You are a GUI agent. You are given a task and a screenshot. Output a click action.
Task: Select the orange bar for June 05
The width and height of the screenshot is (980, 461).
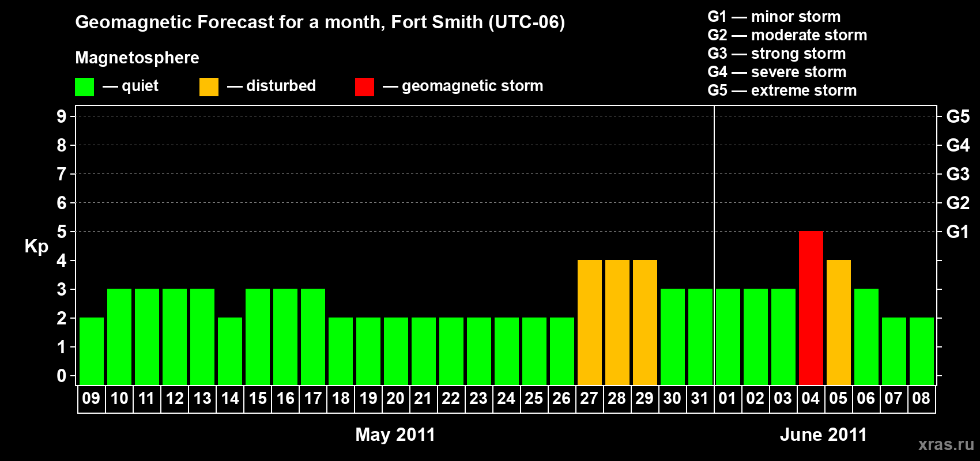point(839,322)
